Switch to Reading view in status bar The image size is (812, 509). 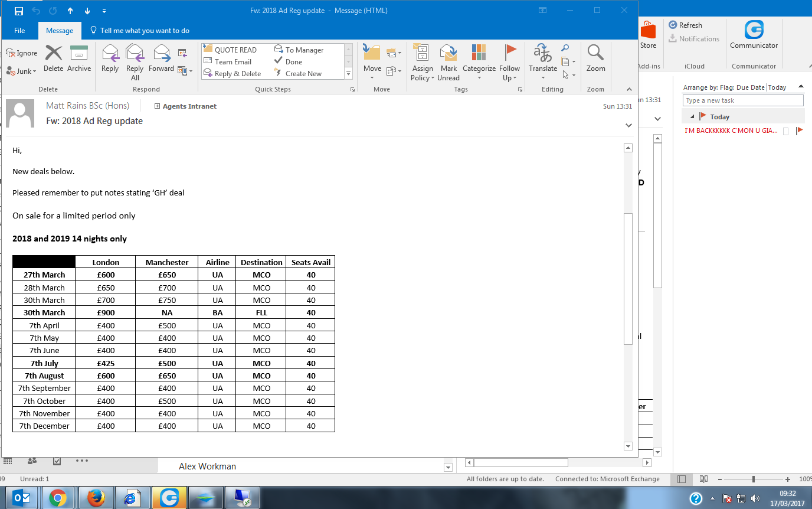703,479
